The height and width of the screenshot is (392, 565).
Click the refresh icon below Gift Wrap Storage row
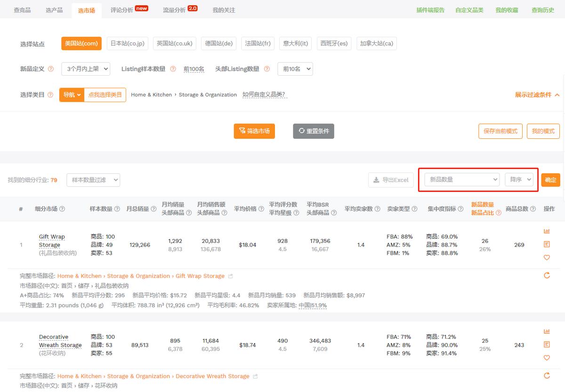[547, 276]
